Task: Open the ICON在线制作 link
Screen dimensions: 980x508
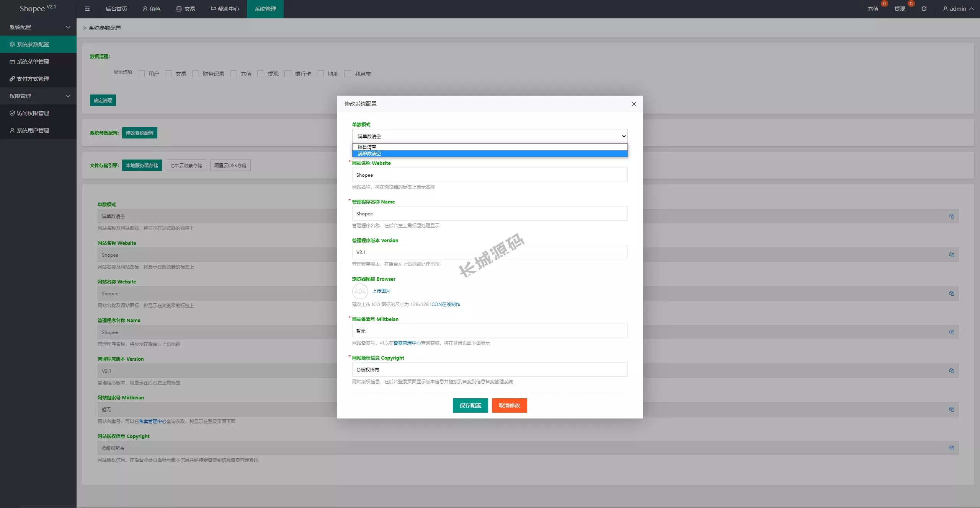Action: pos(445,304)
